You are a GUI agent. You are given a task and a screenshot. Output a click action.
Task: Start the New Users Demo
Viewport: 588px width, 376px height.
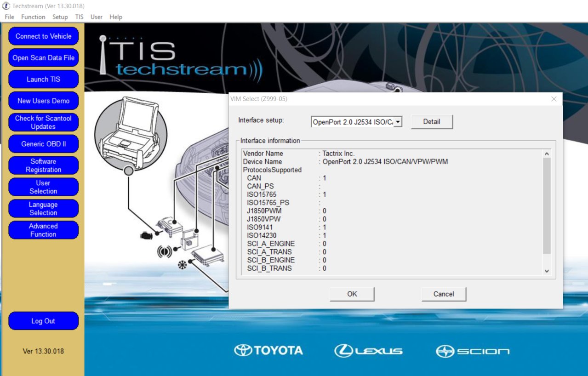(x=43, y=101)
